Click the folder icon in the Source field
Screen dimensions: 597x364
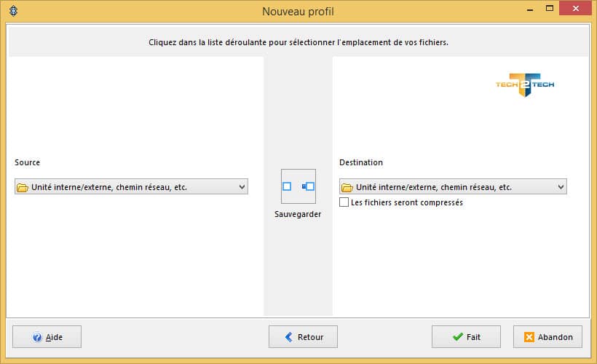click(22, 187)
